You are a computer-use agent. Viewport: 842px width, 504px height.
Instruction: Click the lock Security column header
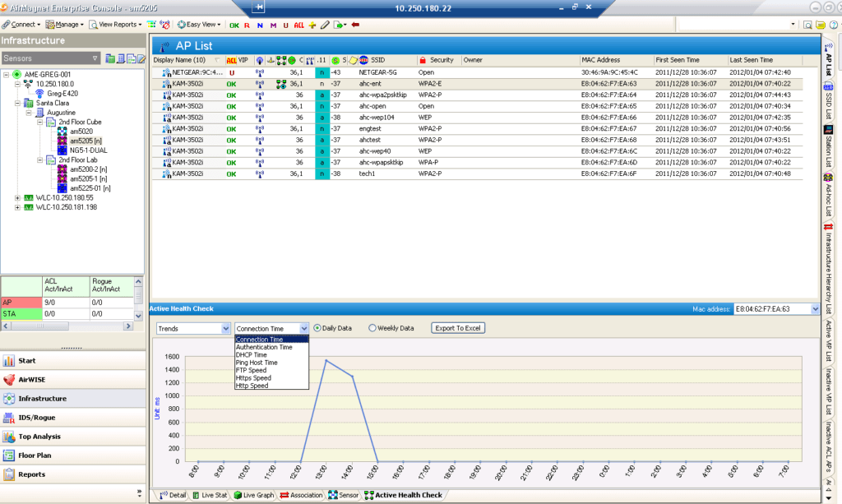pyautogui.click(x=437, y=60)
